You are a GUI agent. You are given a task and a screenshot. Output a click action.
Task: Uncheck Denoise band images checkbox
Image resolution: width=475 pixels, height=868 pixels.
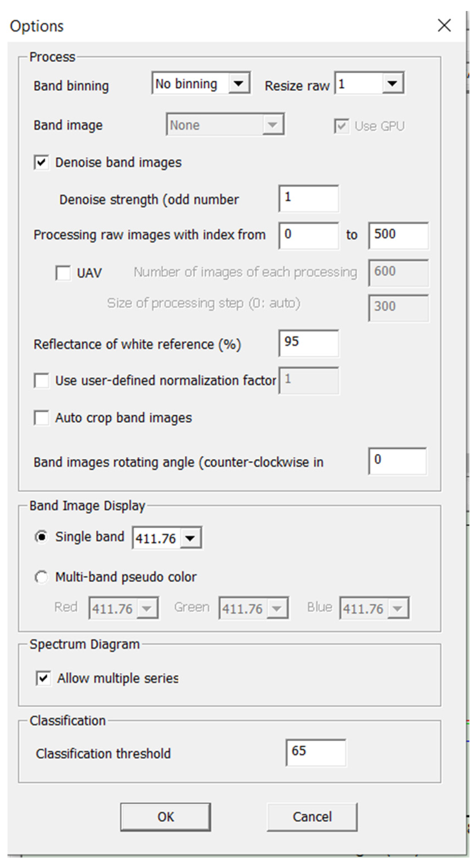pyautogui.click(x=42, y=162)
